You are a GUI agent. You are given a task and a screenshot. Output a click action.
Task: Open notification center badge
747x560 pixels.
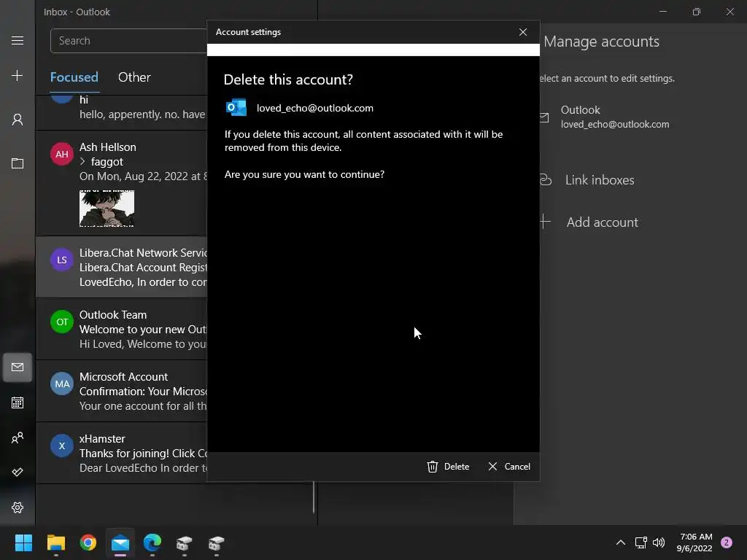point(727,542)
